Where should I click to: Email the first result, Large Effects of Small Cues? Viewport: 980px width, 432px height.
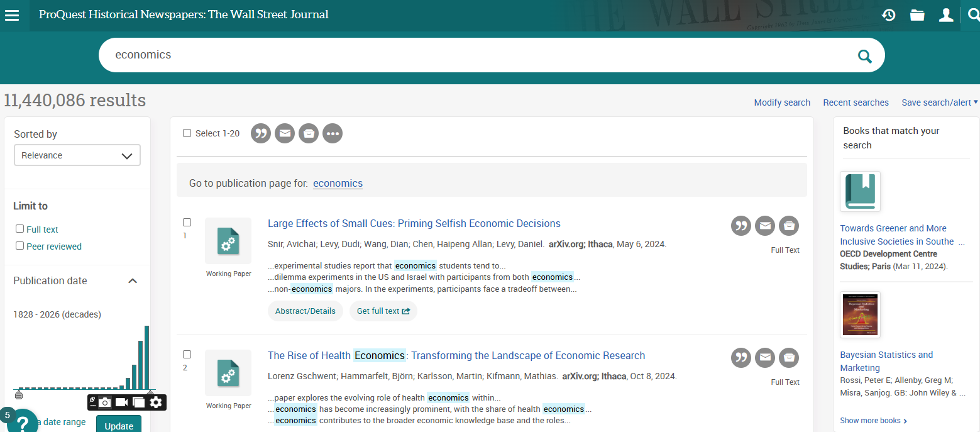point(765,226)
